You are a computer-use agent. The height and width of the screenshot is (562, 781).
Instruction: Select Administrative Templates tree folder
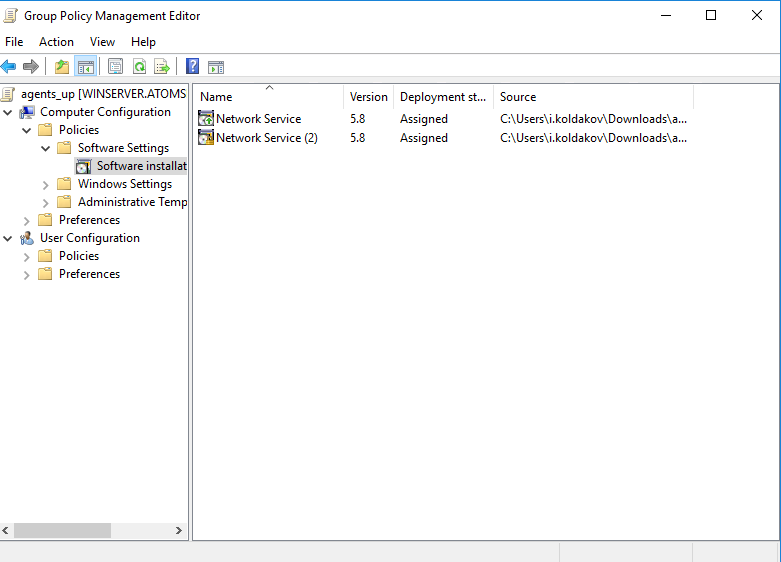pyautogui.click(x=131, y=202)
